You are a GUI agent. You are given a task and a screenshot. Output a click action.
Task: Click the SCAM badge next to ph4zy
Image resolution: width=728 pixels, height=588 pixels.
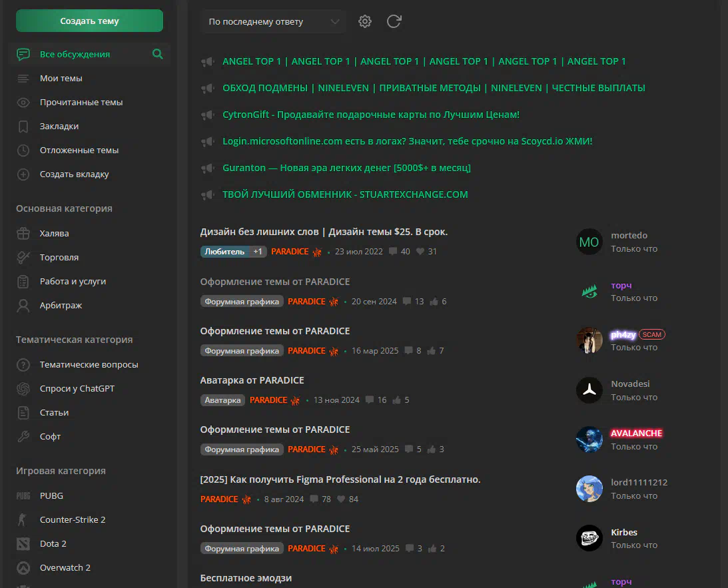click(x=652, y=334)
